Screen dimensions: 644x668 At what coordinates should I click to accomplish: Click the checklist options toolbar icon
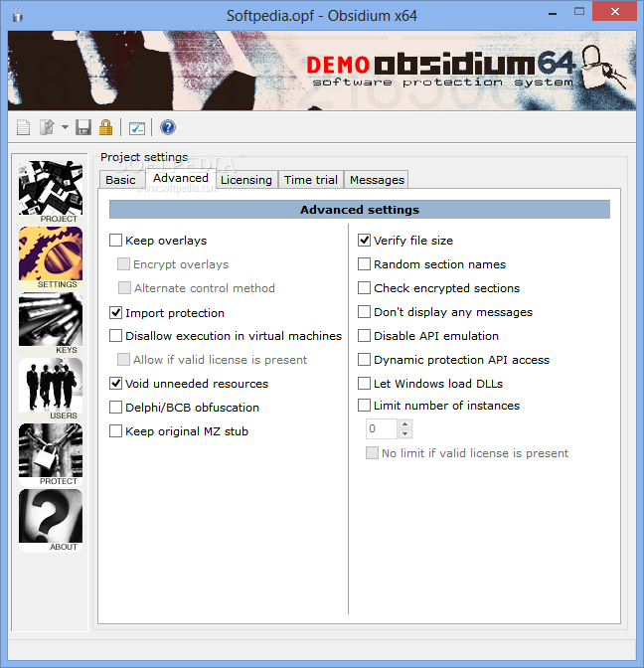tap(137, 128)
